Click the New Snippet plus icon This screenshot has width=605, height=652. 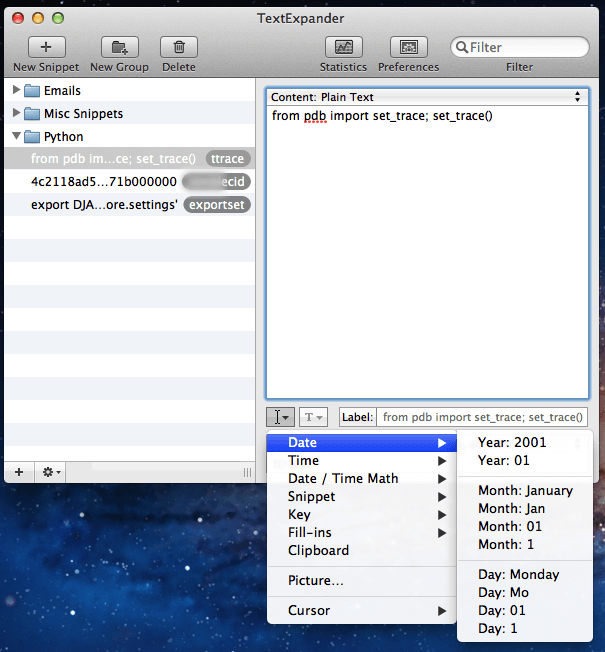(x=47, y=47)
